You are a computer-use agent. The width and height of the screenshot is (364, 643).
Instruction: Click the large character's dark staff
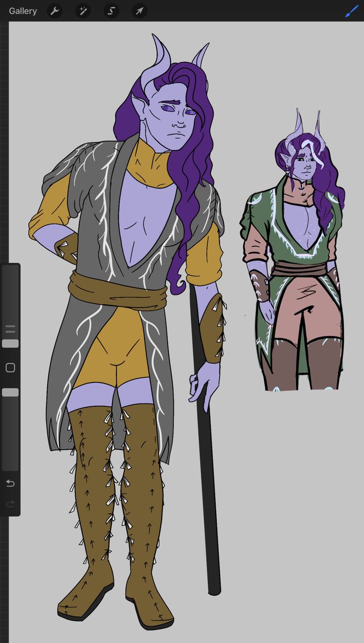pyautogui.click(x=206, y=438)
